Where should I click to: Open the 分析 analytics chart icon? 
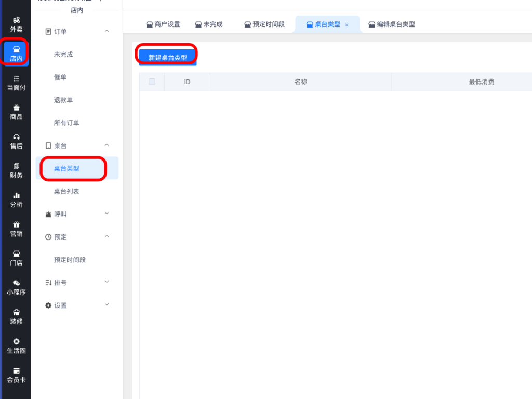(16, 199)
